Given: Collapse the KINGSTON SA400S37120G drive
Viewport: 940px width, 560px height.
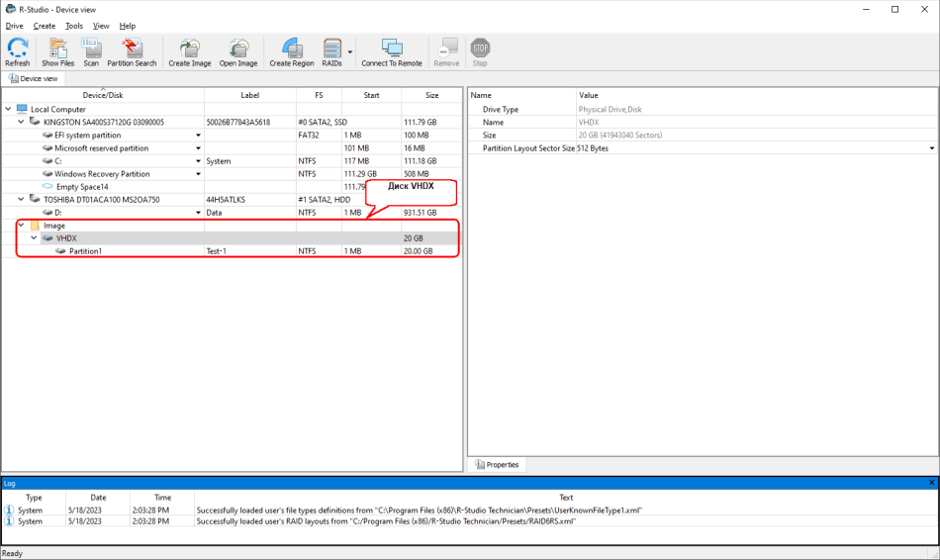Looking at the screenshot, I should 21,122.
